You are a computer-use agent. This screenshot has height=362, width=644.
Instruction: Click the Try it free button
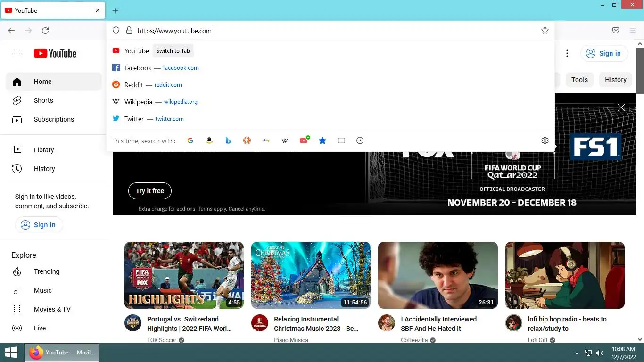(x=150, y=191)
